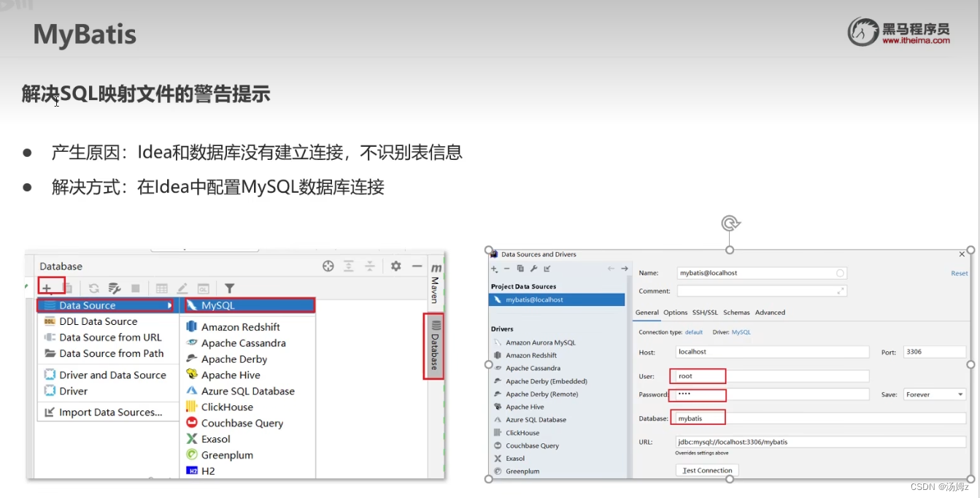Choose Data Source from Path
The image size is (980, 498).
108,353
